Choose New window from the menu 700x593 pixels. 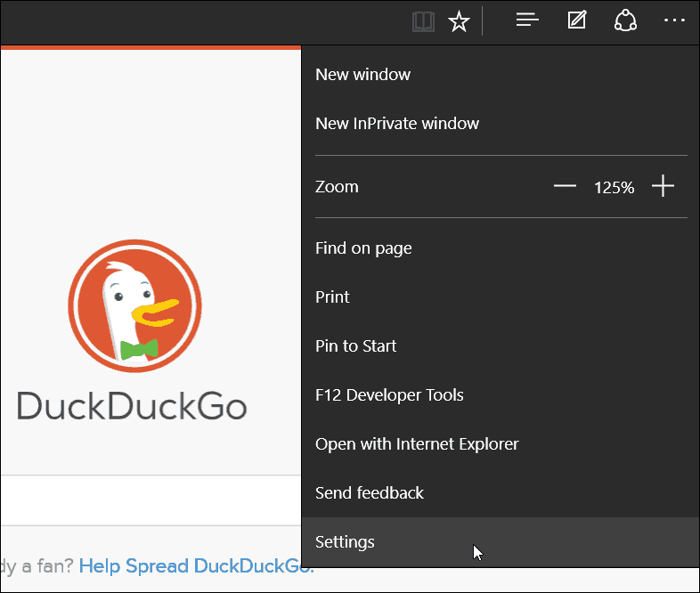coord(501,75)
